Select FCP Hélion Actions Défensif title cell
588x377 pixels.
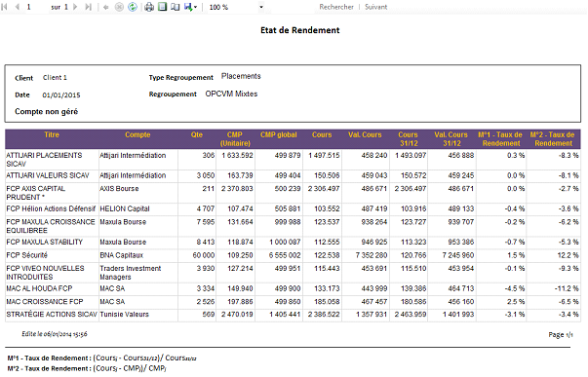click(52, 208)
